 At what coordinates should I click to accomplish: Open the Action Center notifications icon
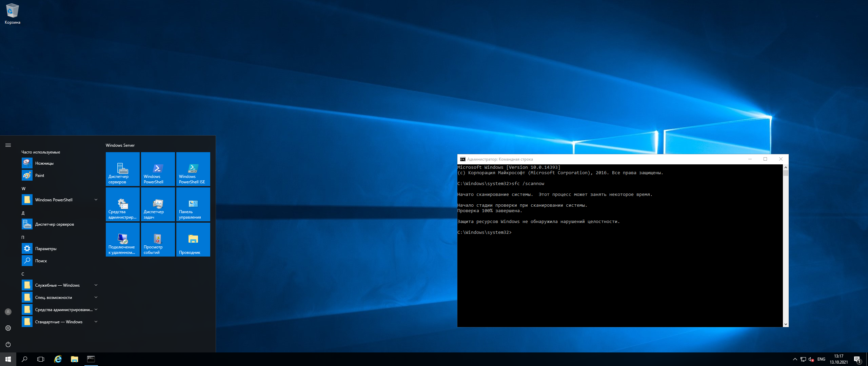857,360
